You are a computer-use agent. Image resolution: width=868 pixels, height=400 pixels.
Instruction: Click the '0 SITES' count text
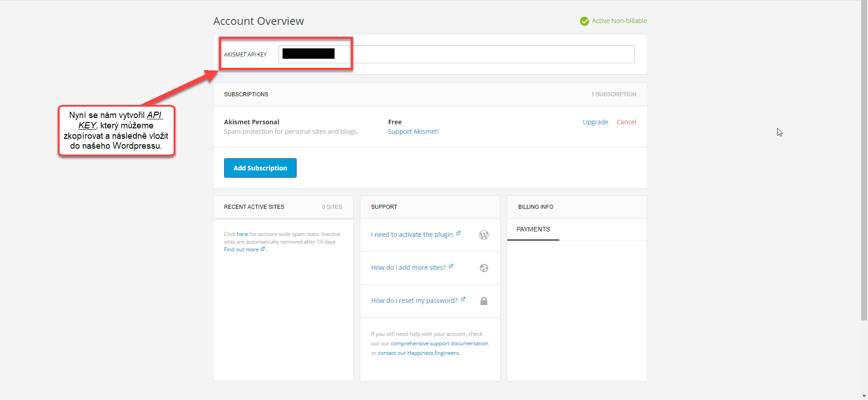[332, 207]
